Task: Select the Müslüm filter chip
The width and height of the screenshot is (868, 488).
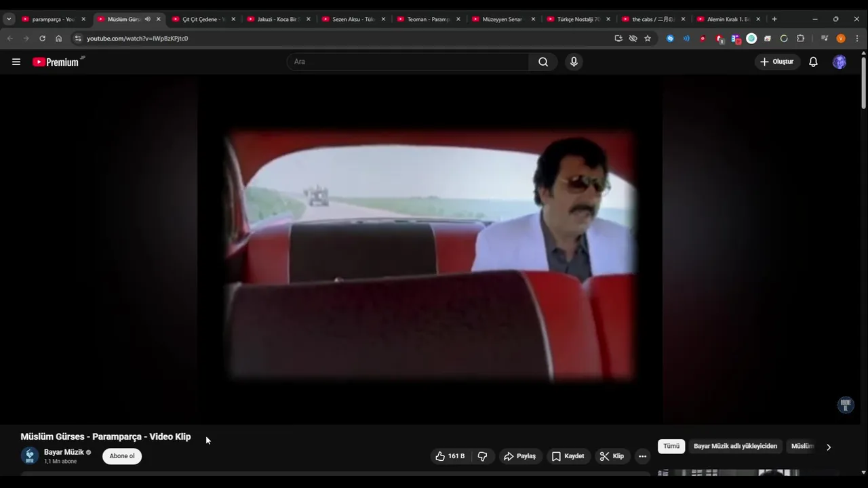Action: [802, 447]
